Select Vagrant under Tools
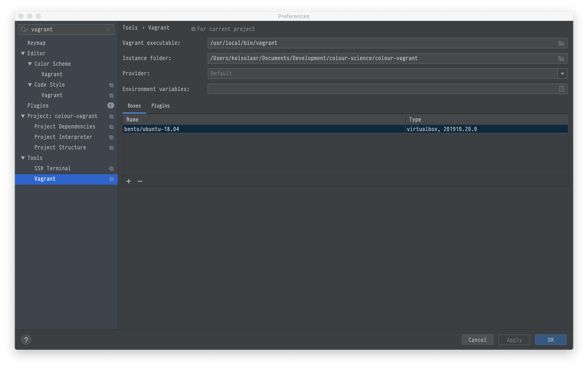This screenshot has height=368, width=588. click(66, 179)
